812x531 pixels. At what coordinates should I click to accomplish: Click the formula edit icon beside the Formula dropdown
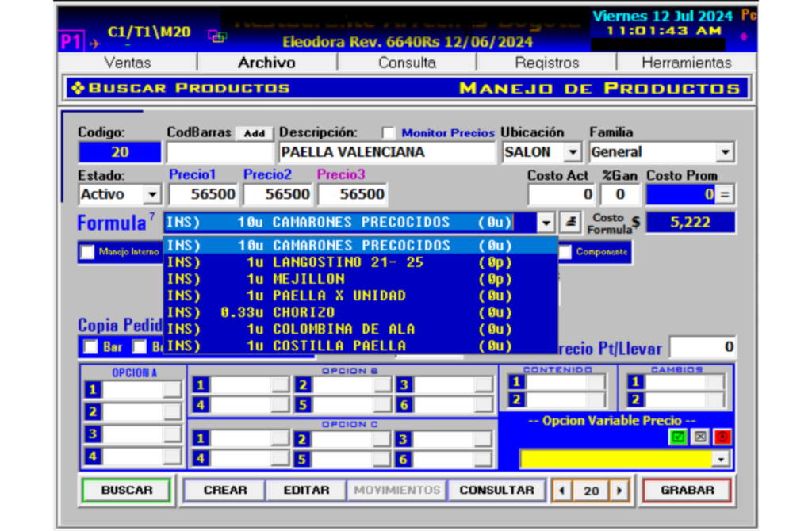point(570,223)
